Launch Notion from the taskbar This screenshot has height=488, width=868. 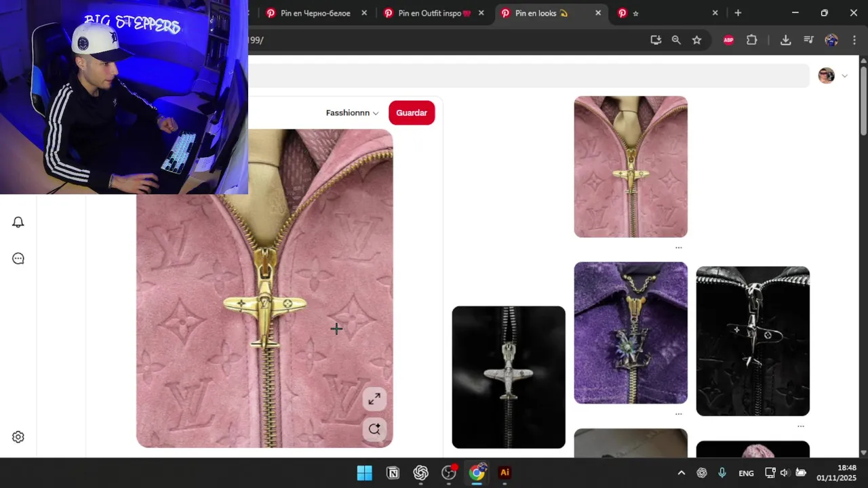[x=393, y=473]
